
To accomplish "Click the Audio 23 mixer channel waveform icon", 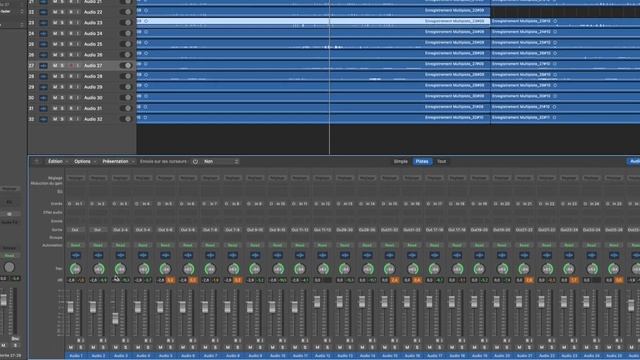I will [569, 256].
